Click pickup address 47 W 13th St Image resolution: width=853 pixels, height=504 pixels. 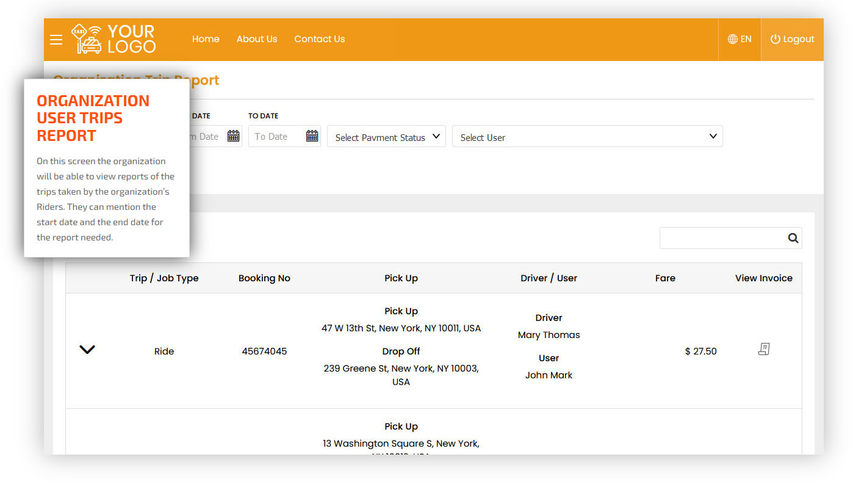click(x=401, y=328)
